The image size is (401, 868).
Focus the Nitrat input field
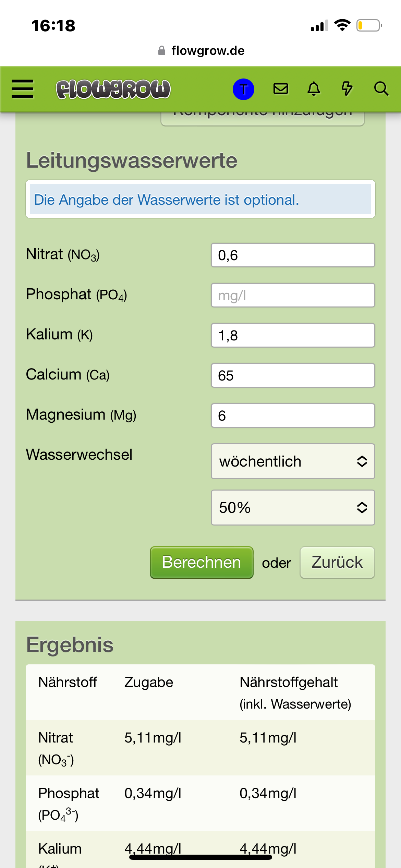[x=293, y=255]
